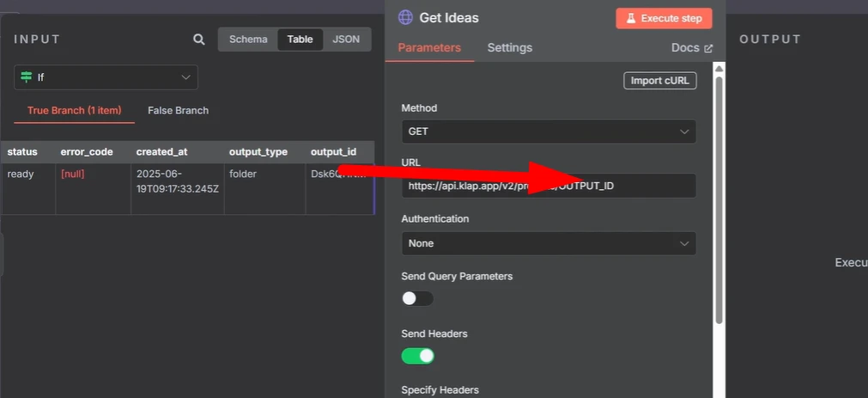Click the globe icon beside Get Ideas
The width and height of the screenshot is (868, 398).
(x=405, y=18)
